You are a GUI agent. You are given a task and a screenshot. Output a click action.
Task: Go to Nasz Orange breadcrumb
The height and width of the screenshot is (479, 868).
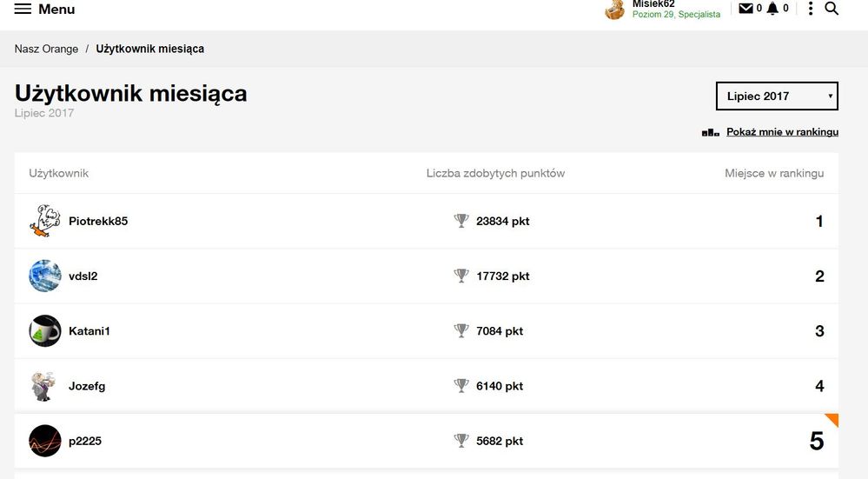46,49
